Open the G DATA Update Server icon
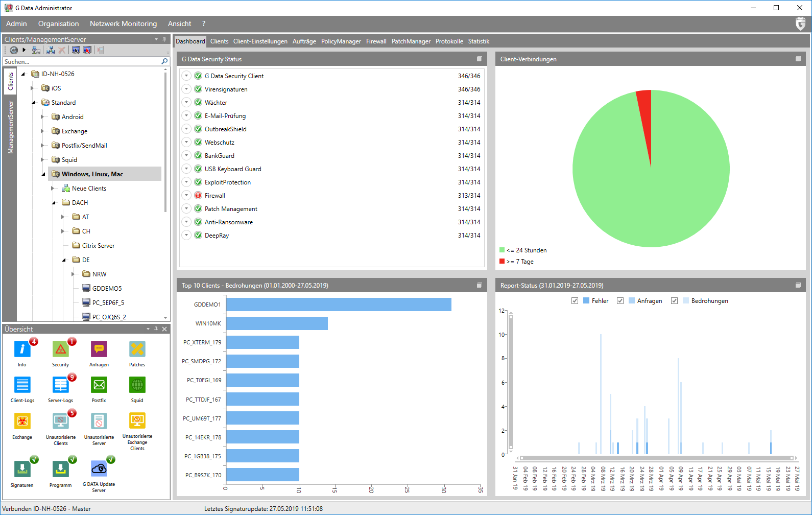The width and height of the screenshot is (812, 515). pos(99,468)
